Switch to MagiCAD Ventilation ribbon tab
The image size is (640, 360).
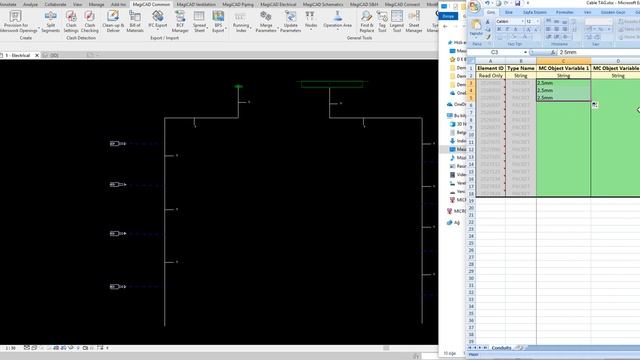pos(196,4)
